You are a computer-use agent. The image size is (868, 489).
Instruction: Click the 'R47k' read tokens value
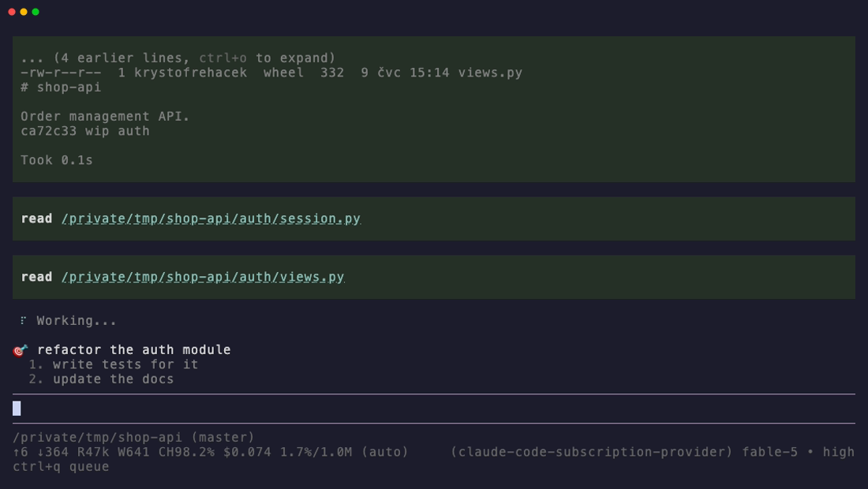point(93,452)
